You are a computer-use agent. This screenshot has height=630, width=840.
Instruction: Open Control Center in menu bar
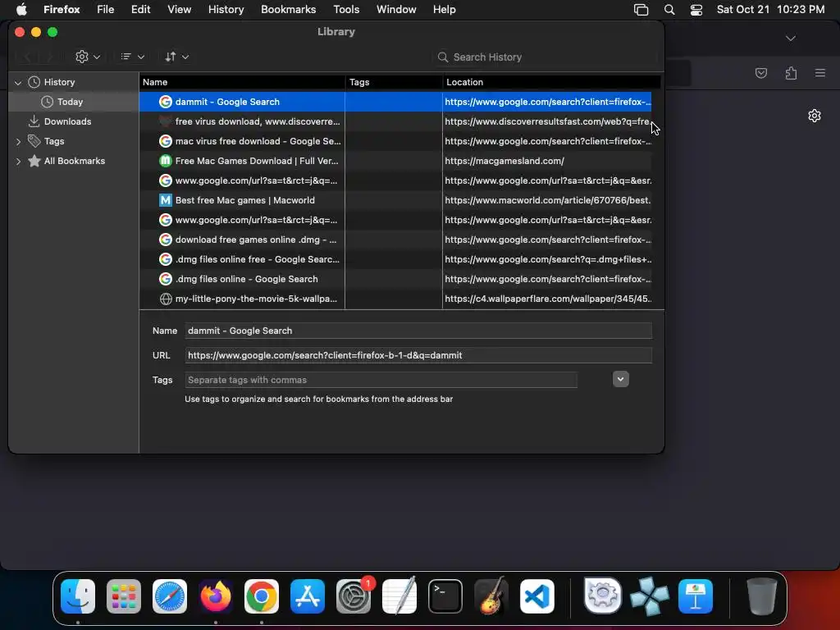point(696,10)
